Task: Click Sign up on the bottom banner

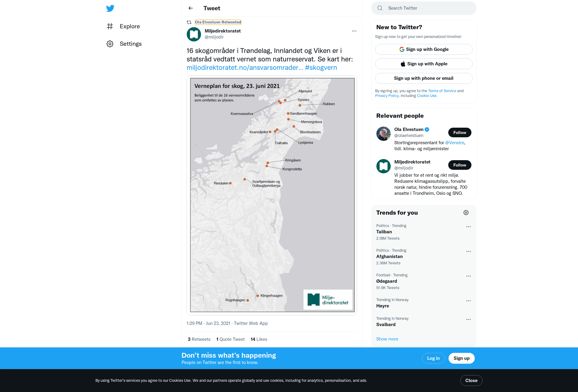Action: point(461,358)
